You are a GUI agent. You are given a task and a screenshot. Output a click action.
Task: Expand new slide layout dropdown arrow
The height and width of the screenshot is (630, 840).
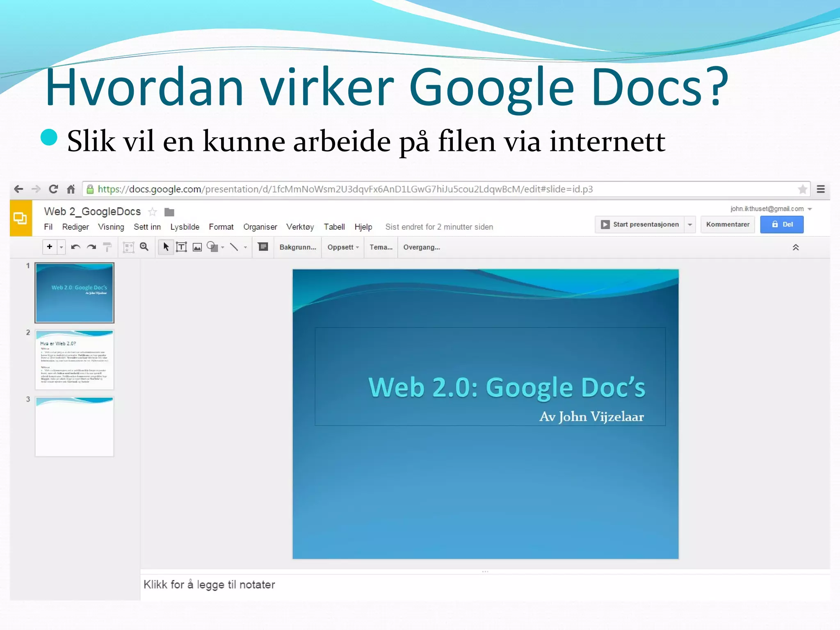(61, 247)
